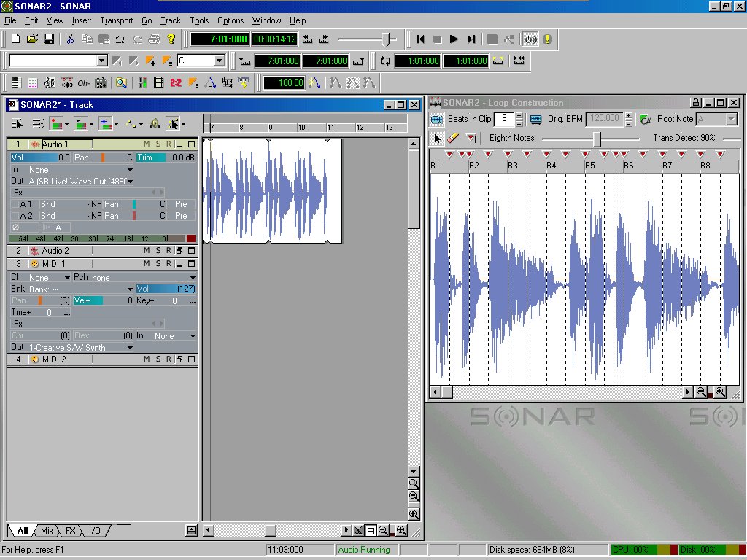Screen dimensions: 747x560
Task: Set A 1 send to Pre
Action: [x=181, y=204]
